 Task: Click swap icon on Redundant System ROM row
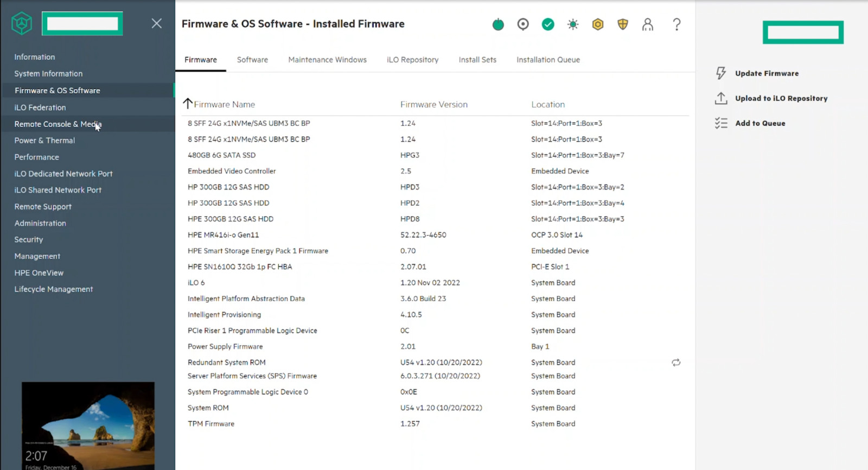[x=676, y=363]
